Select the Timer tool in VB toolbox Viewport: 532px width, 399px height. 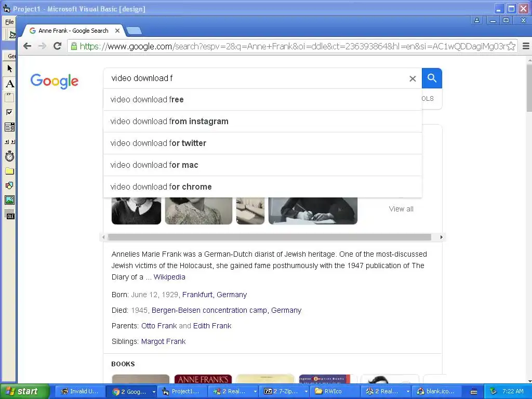coord(9,156)
